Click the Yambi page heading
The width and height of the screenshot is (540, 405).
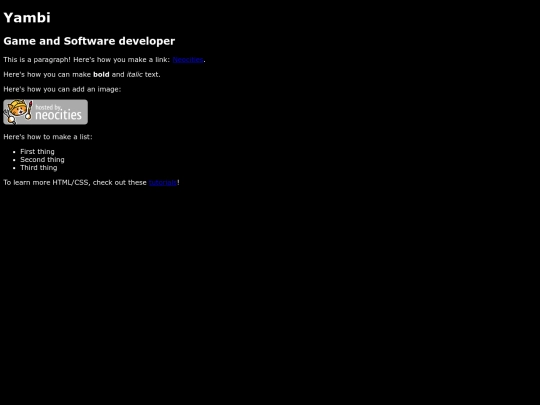point(27,18)
